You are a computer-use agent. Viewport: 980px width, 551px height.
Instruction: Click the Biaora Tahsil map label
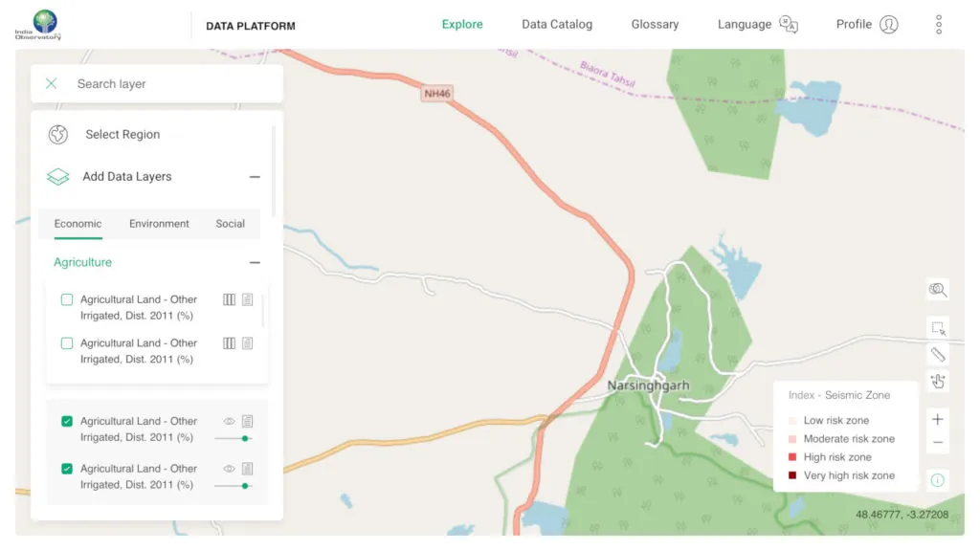[607, 75]
